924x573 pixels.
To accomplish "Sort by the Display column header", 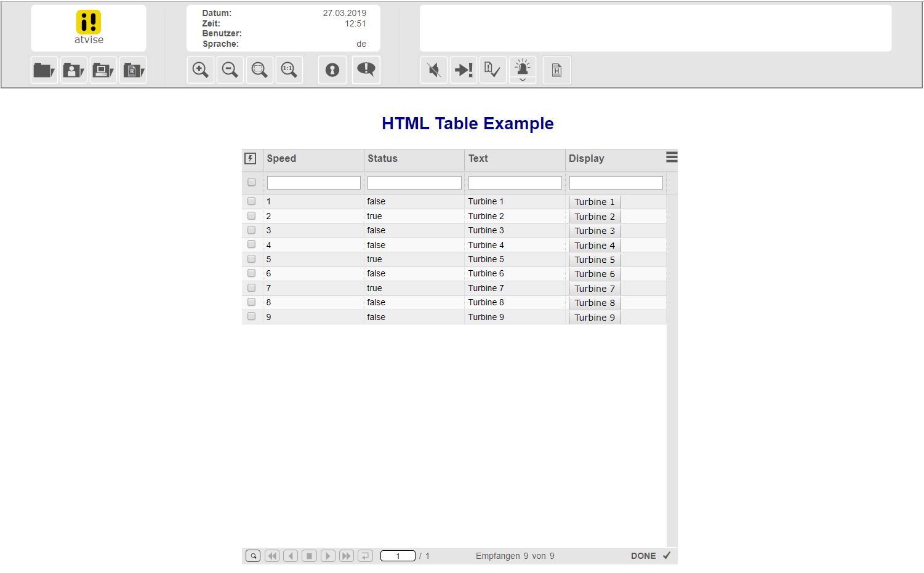I will coord(616,159).
